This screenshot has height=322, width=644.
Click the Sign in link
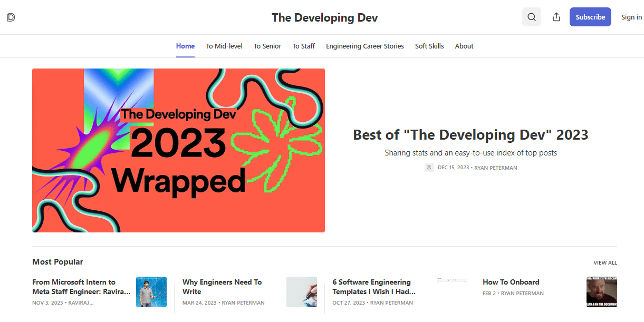631,17
